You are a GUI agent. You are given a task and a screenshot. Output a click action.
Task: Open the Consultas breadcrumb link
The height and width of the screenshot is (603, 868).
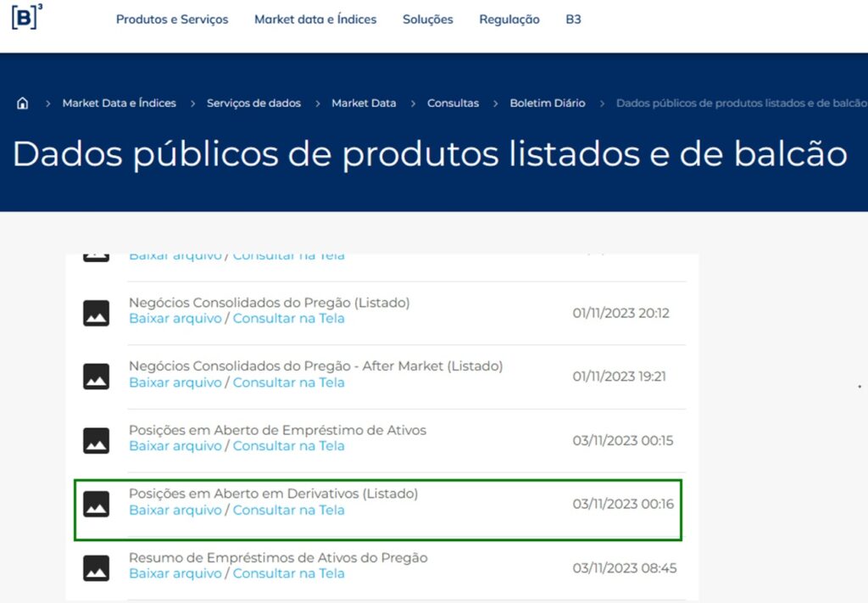(453, 102)
